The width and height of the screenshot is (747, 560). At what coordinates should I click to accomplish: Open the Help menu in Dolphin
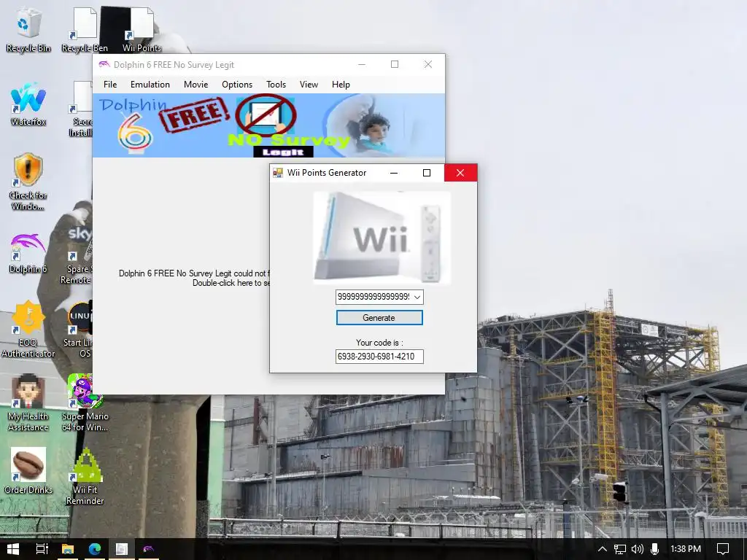tap(341, 85)
